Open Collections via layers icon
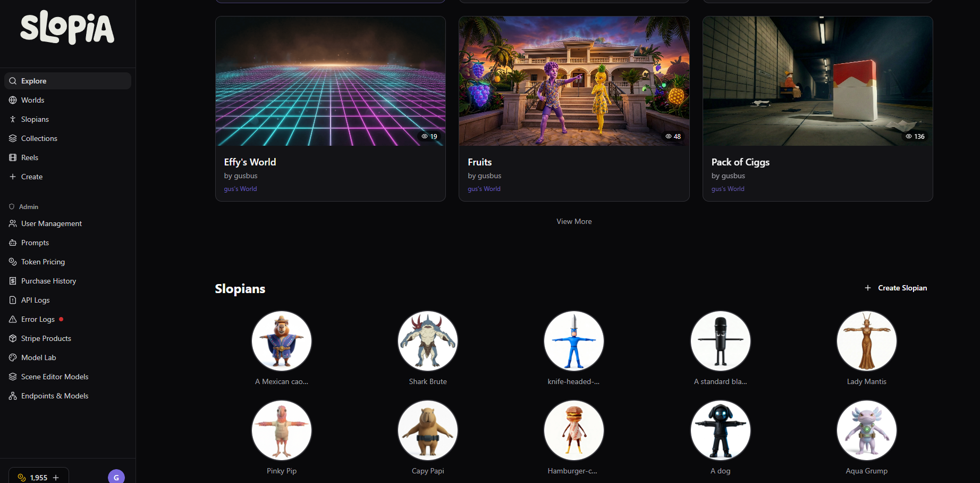 13,138
